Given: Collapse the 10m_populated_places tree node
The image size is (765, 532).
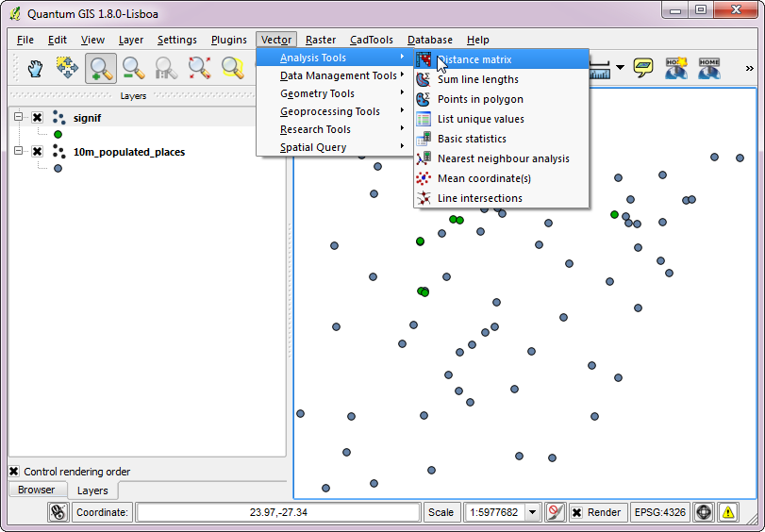Looking at the screenshot, I should [x=18, y=151].
